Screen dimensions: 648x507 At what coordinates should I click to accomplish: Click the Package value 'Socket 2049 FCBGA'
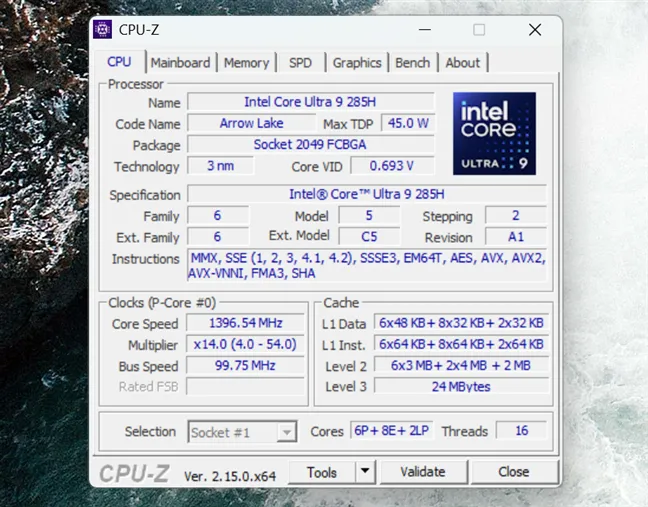[x=310, y=145]
